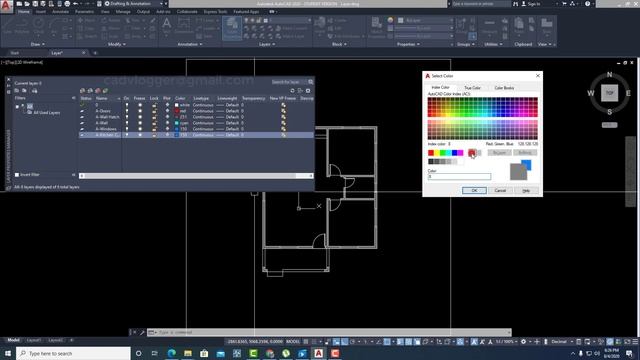This screenshot has height=360, width=640.
Task: Toggle Freeze for A-Windows layer
Action: (140, 129)
